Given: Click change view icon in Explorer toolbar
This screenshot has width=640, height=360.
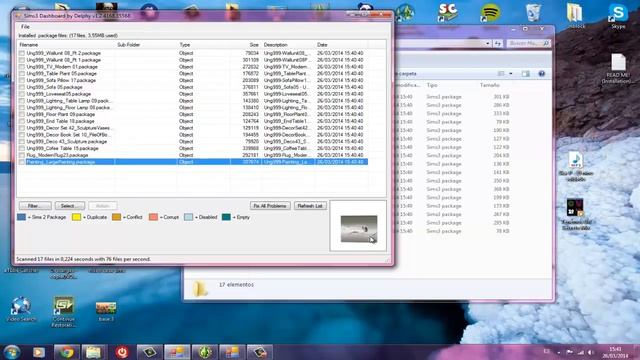Looking at the screenshot, I should pyautogui.click(x=501, y=74).
